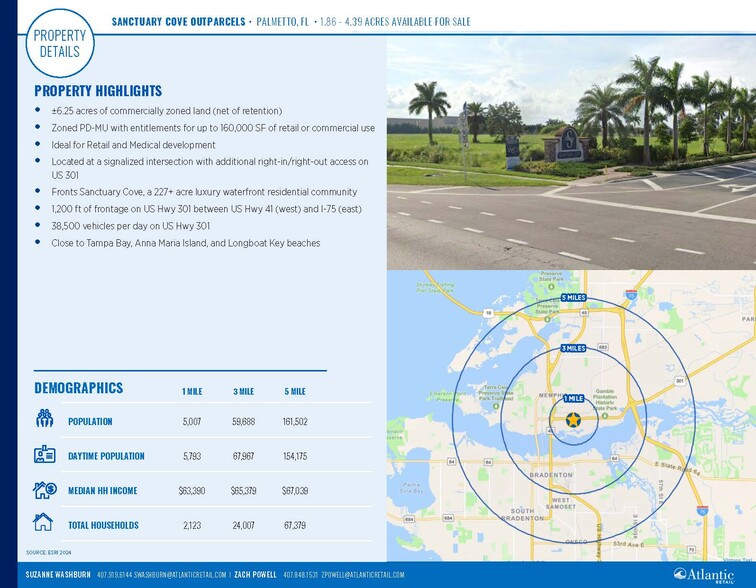This screenshot has width=756, height=588.
Task: Click the 1 MILE demographics column header
Action: coord(191,391)
